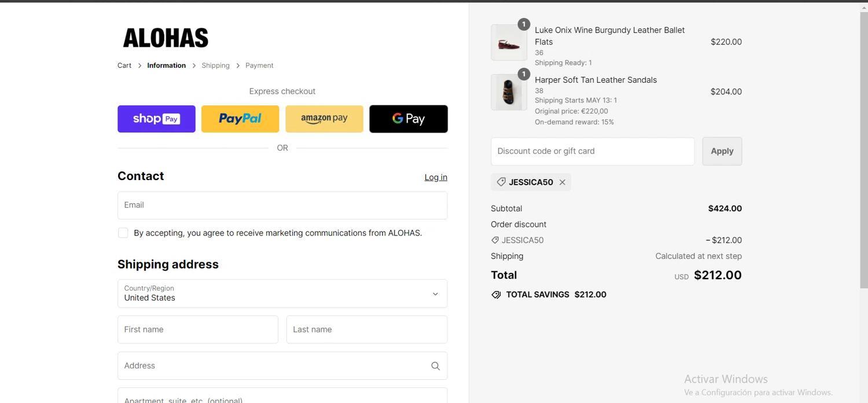
Task: Choose Google Pay express checkout
Action: tap(409, 119)
